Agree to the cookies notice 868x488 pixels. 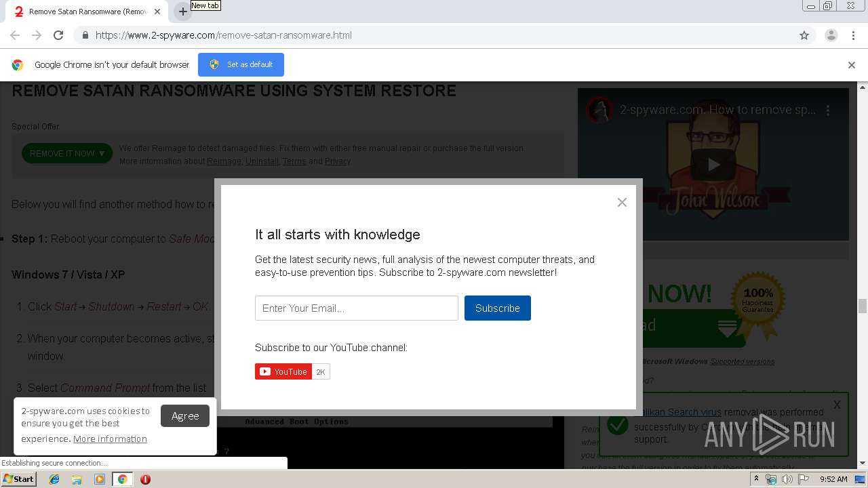(185, 415)
